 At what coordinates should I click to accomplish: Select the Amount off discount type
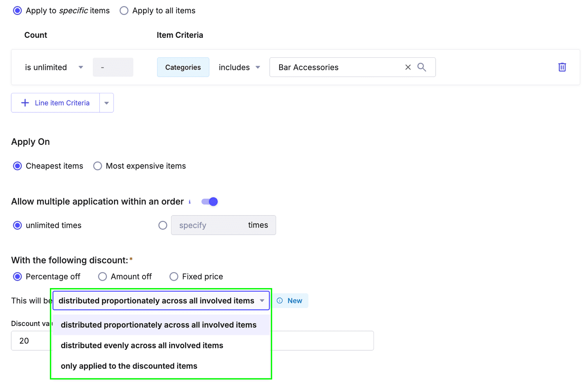(x=102, y=276)
